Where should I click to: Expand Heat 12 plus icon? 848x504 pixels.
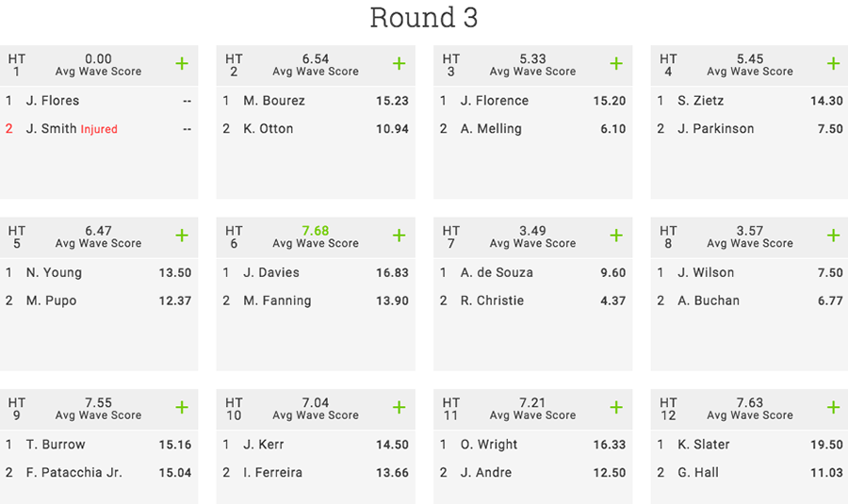pyautogui.click(x=834, y=408)
